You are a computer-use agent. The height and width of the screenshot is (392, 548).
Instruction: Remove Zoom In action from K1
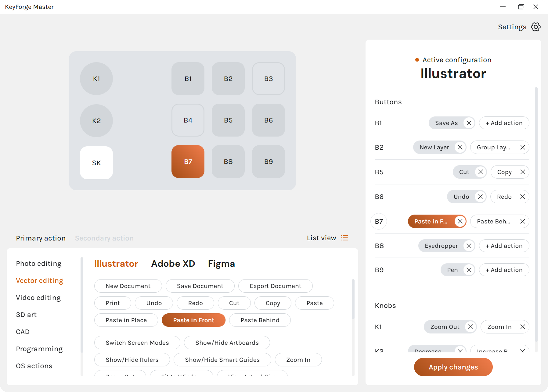pyautogui.click(x=523, y=327)
